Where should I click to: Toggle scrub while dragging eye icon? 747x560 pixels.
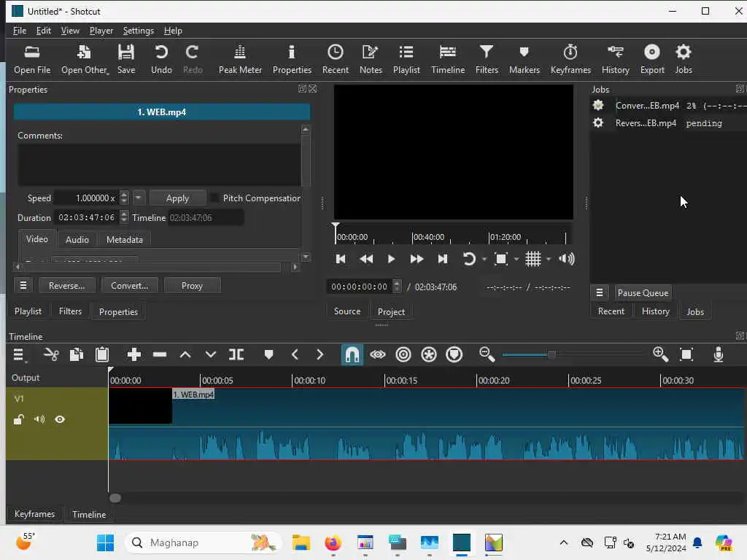(378, 355)
